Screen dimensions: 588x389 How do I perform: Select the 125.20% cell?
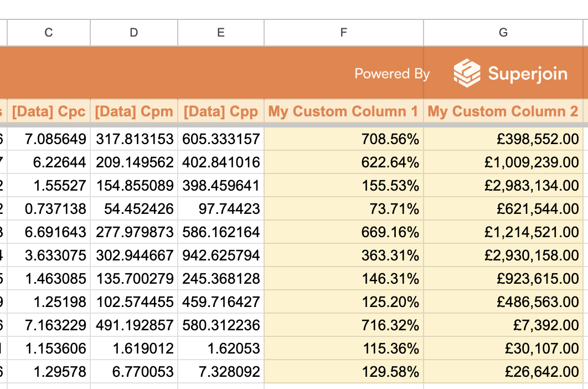coord(344,302)
